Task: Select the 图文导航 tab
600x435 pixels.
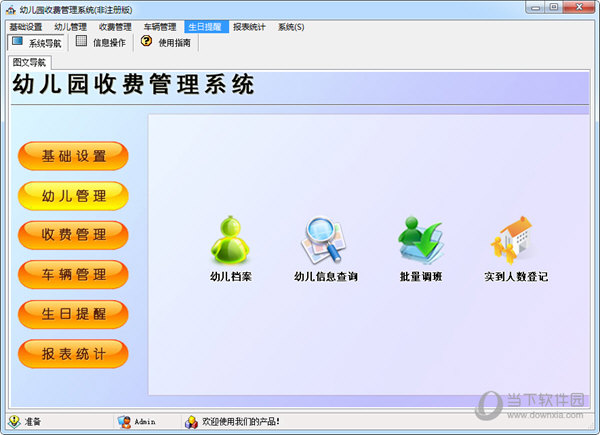Action: 29,62
